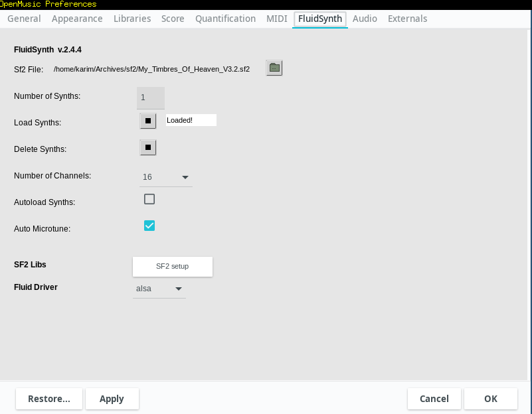Image resolution: width=532 pixels, height=414 pixels.
Task: Uncheck the Auto Microtune checkbox
Action: tap(149, 226)
